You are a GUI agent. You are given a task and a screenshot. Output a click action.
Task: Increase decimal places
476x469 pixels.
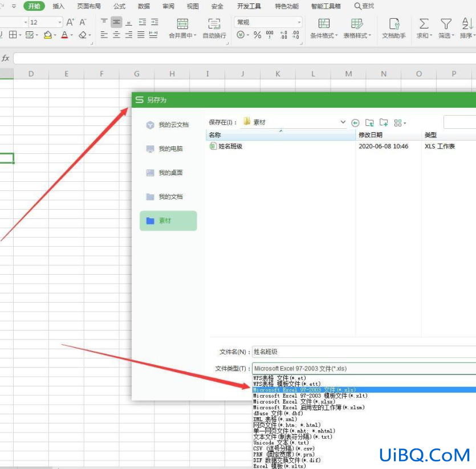tap(283, 35)
